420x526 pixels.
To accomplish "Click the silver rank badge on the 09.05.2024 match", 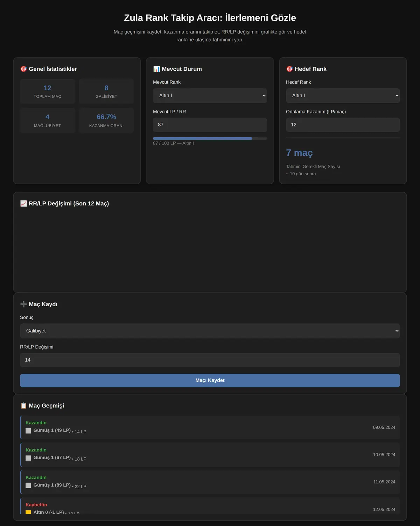I will point(28,431).
